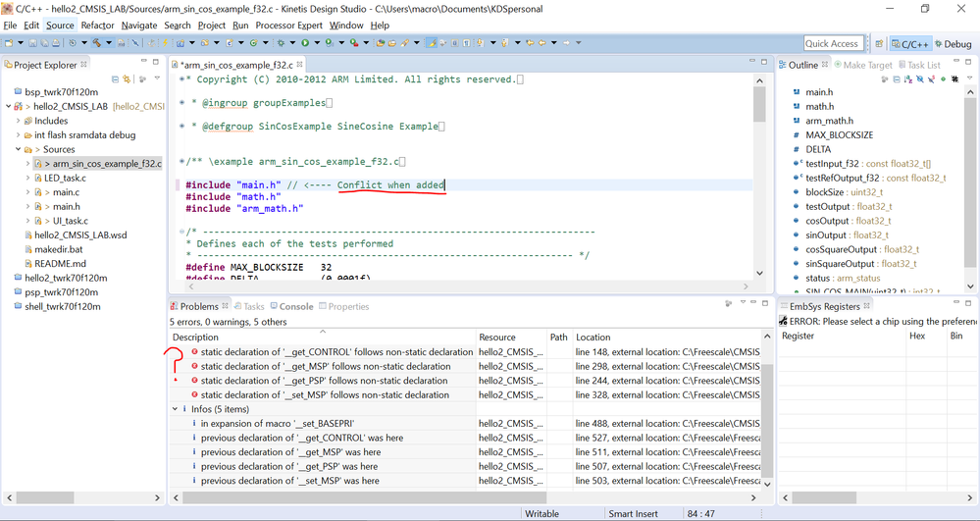Sort problems by Description column header

coord(323,337)
